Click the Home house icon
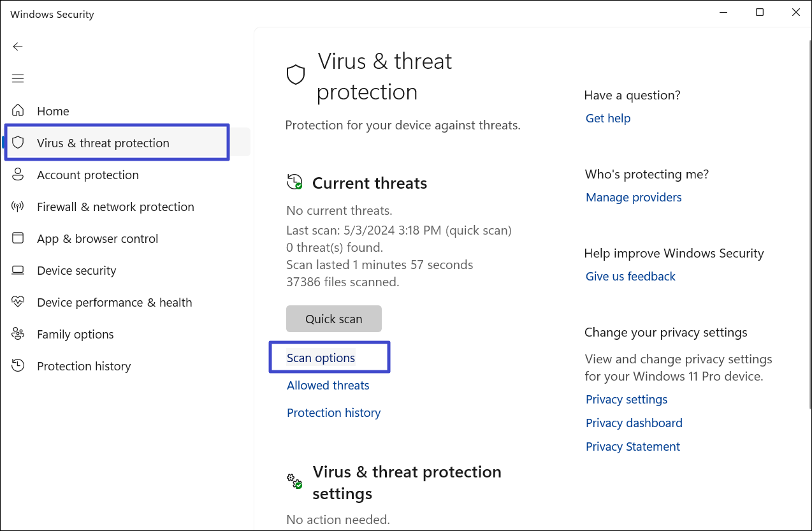This screenshot has height=531, width=812. [x=18, y=111]
